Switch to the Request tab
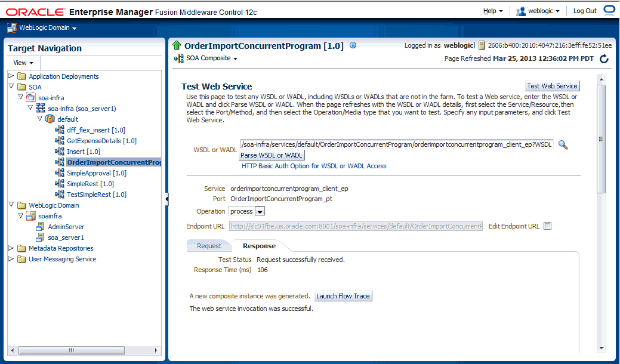620x364 pixels. tap(209, 246)
